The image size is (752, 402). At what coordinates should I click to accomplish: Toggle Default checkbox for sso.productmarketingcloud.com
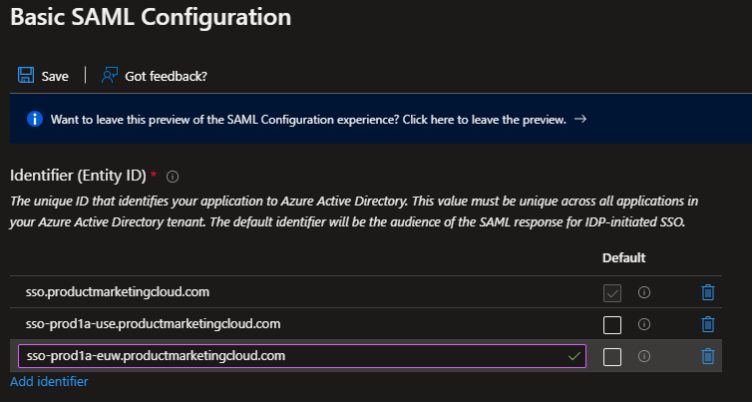612,293
